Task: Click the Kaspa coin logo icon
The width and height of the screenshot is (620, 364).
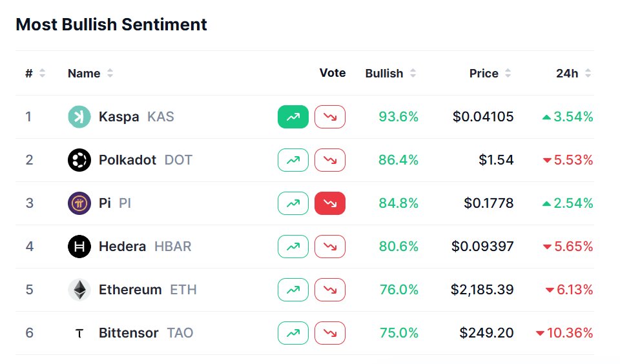Action: pos(79,117)
